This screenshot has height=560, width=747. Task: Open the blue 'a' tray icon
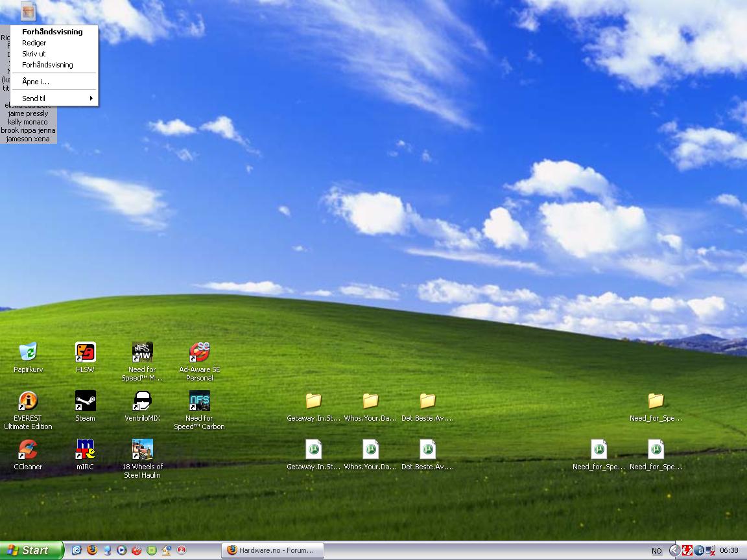click(x=699, y=550)
